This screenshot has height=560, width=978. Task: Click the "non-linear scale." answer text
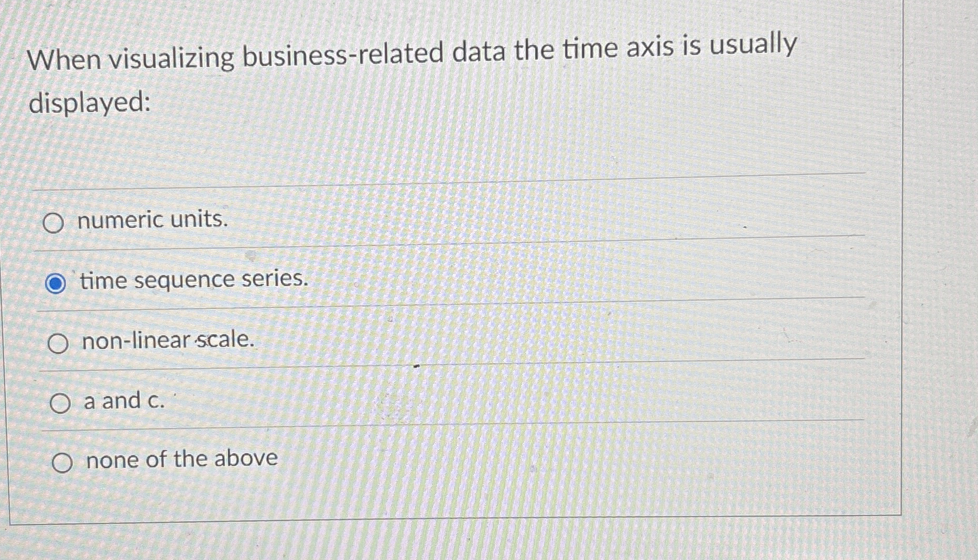(168, 341)
